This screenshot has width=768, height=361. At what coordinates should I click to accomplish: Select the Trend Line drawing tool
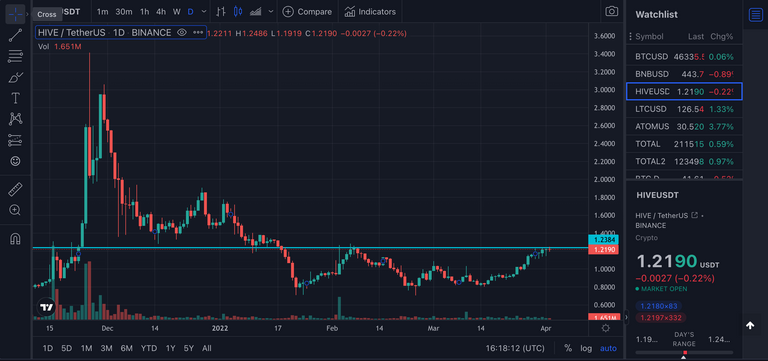pyautogui.click(x=15, y=35)
